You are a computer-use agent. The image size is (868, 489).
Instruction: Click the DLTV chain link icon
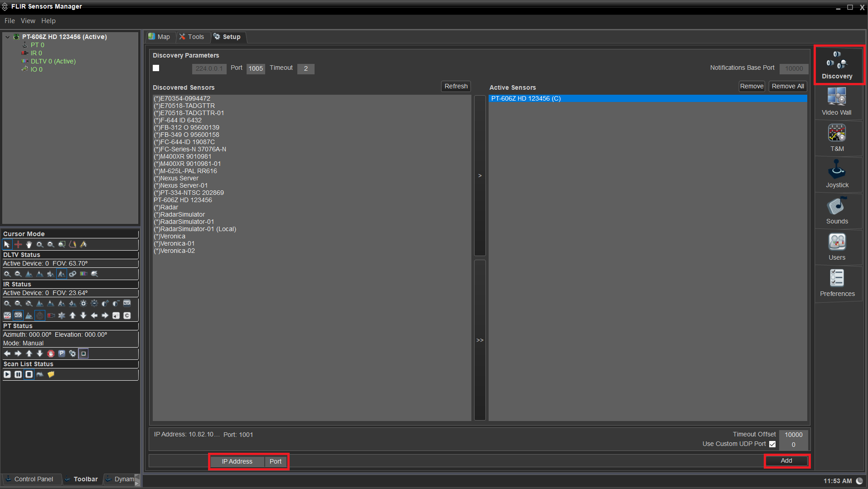click(73, 274)
